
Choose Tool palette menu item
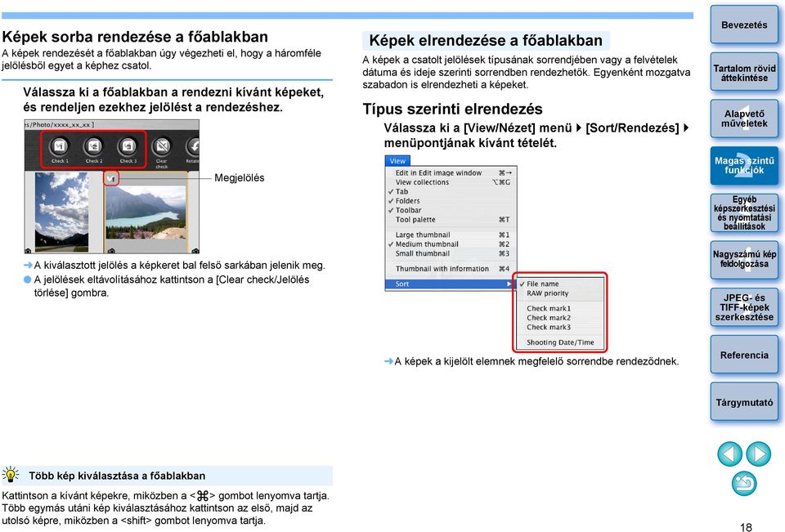(451, 220)
